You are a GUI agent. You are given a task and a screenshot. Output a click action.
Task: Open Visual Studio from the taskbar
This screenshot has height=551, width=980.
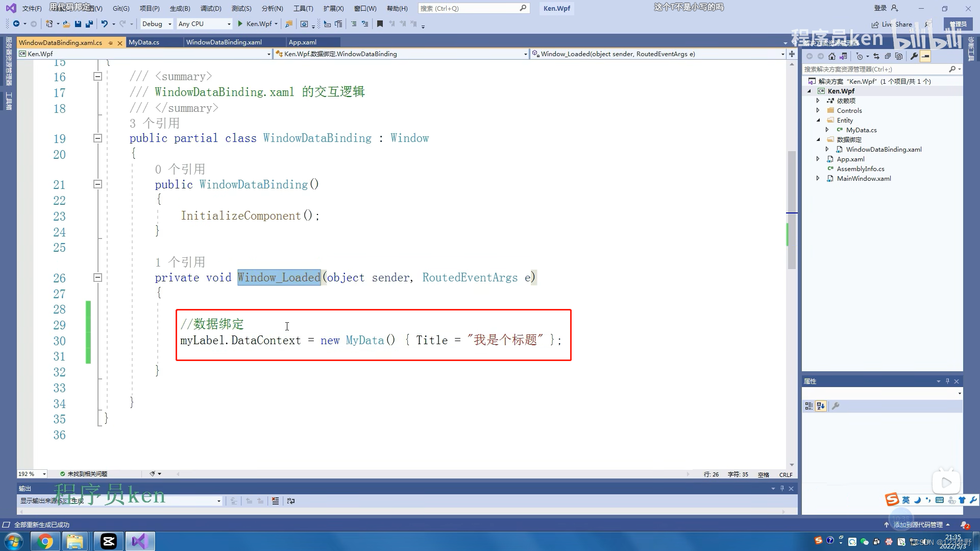pos(140,541)
